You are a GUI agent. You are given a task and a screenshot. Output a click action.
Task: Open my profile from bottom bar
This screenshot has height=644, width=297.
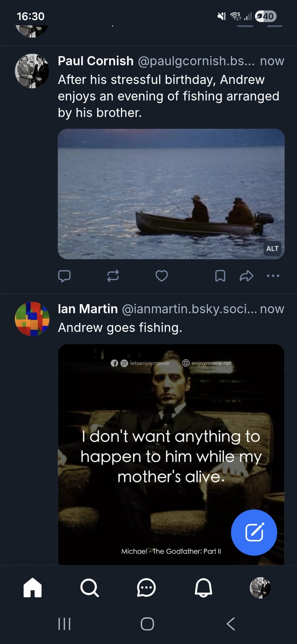tap(260, 588)
